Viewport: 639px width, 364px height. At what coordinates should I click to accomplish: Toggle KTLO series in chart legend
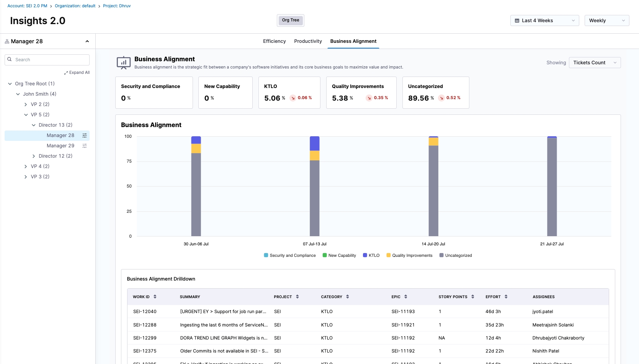click(371, 255)
